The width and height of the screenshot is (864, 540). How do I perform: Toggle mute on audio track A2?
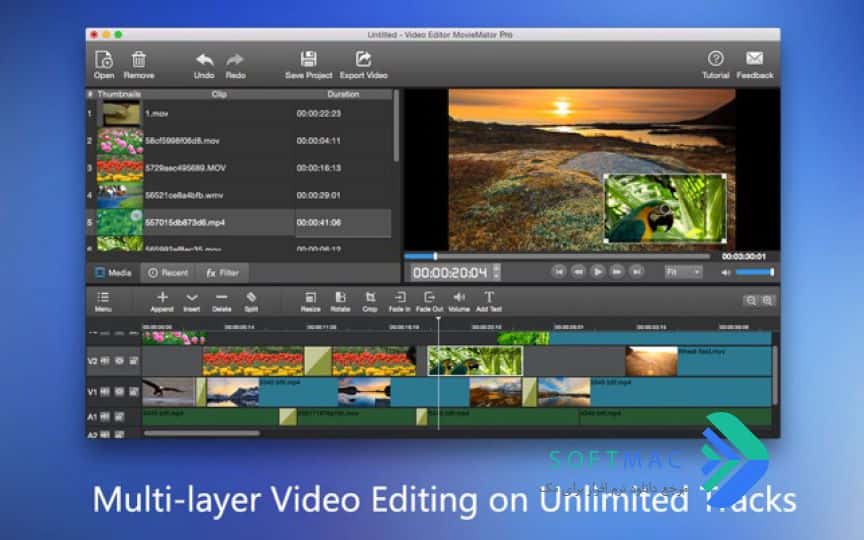105,435
